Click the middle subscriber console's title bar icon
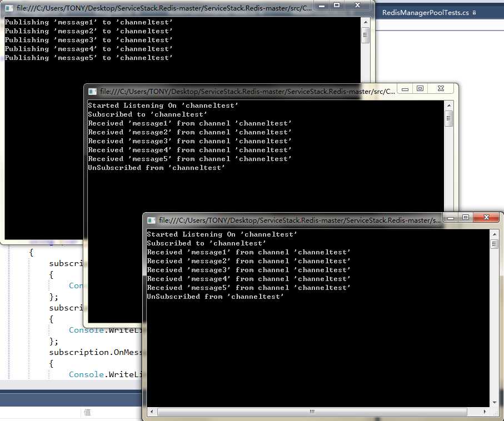This screenshot has width=504, height=421. point(92,92)
